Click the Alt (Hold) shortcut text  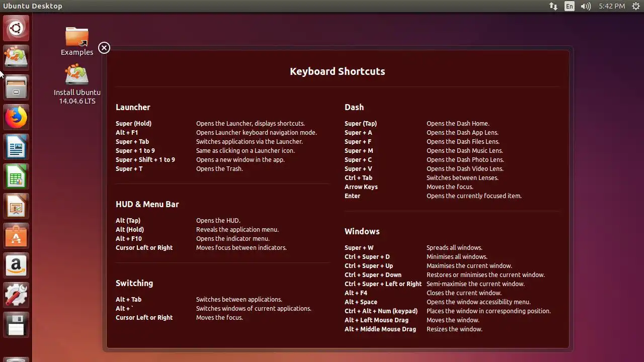pyautogui.click(x=130, y=230)
